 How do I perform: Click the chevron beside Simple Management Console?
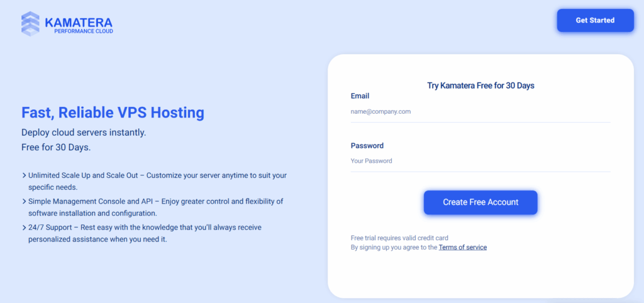(x=25, y=202)
